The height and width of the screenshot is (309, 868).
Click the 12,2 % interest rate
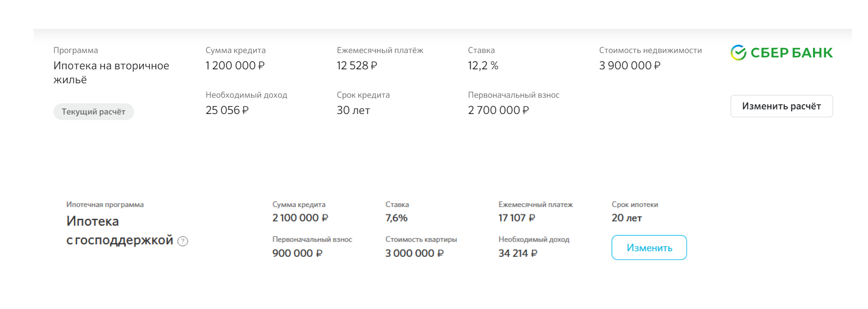(483, 66)
